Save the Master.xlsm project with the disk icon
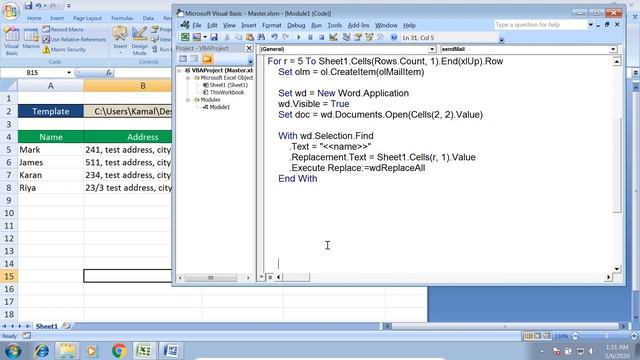640x360 pixels. pos(214,37)
